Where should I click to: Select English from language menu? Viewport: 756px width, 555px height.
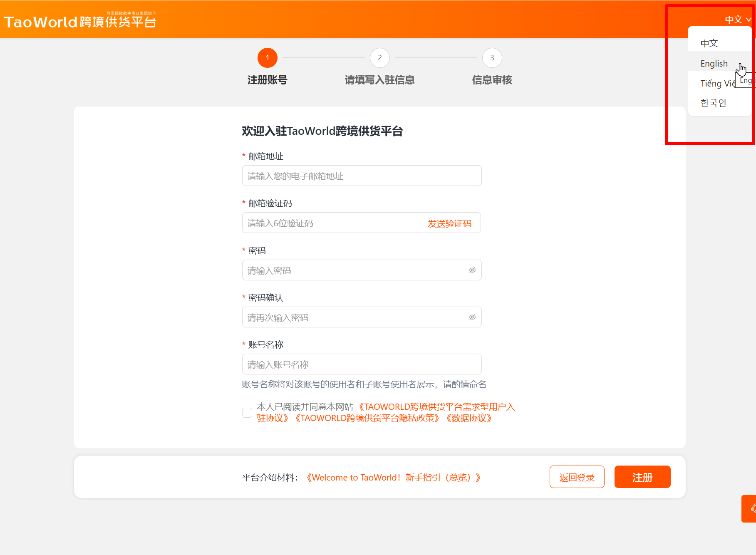[714, 64]
